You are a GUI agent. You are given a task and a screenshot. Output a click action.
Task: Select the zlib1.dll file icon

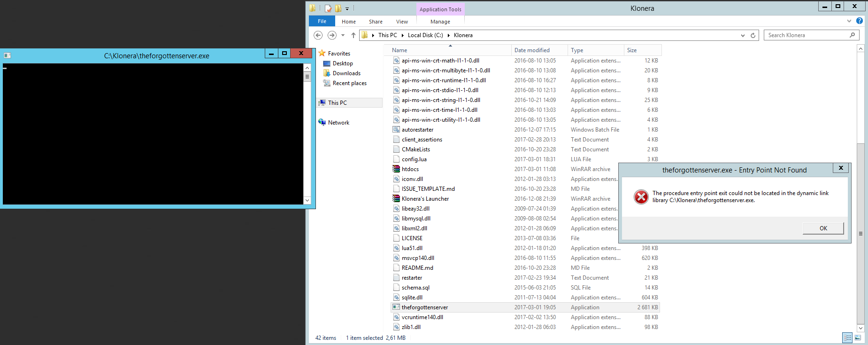pos(396,327)
